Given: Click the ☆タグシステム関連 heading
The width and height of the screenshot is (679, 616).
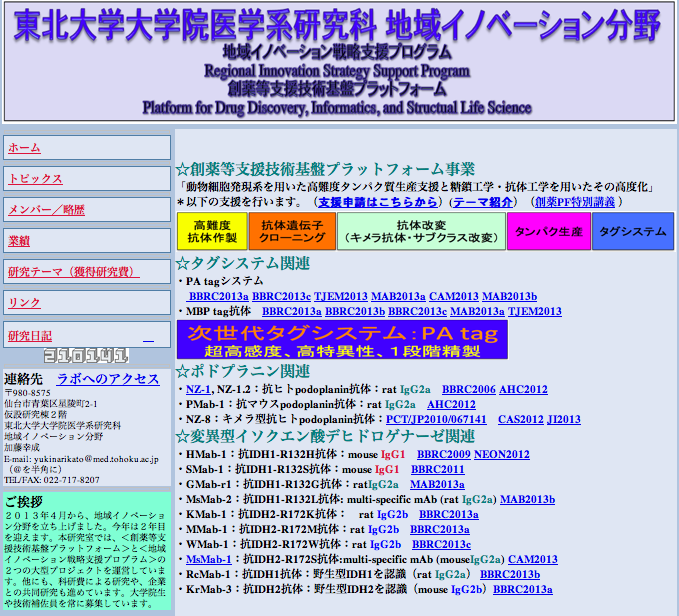Looking at the screenshot, I should click(x=242, y=264).
